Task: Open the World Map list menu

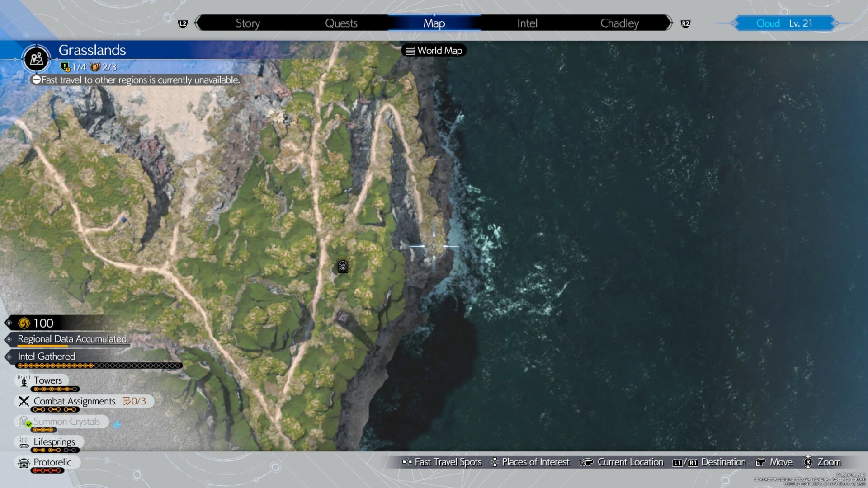Action: [x=434, y=51]
